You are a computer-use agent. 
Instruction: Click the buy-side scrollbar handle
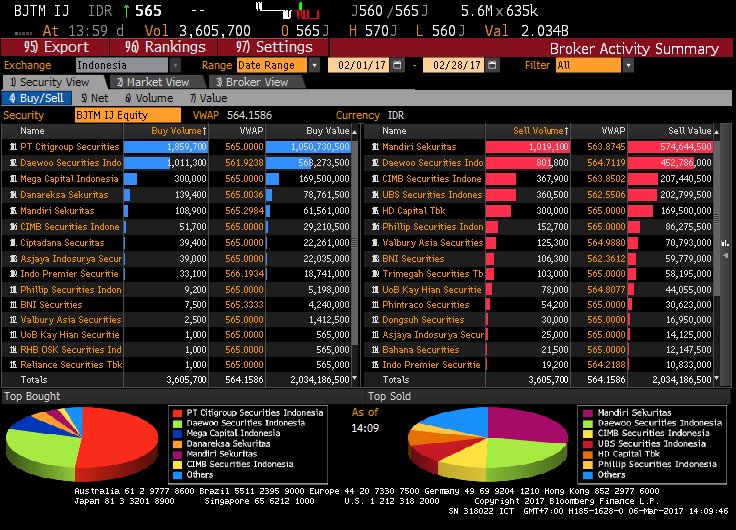(355, 242)
